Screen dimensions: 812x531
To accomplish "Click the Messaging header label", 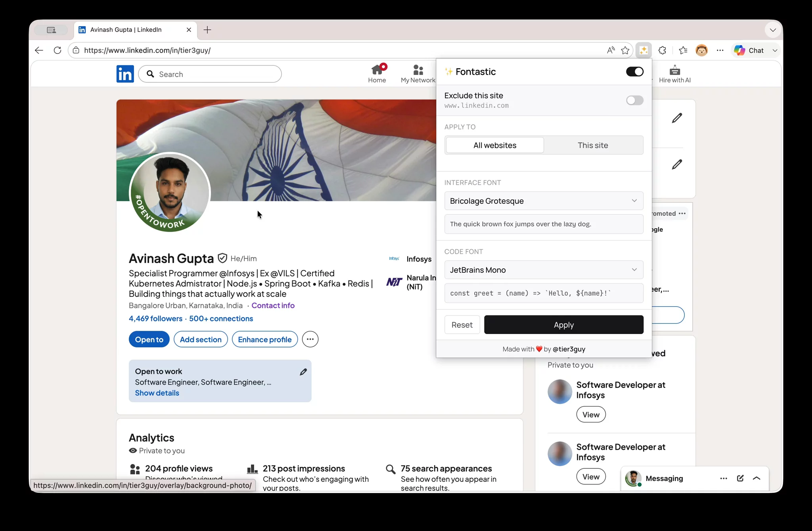I will tap(664, 478).
